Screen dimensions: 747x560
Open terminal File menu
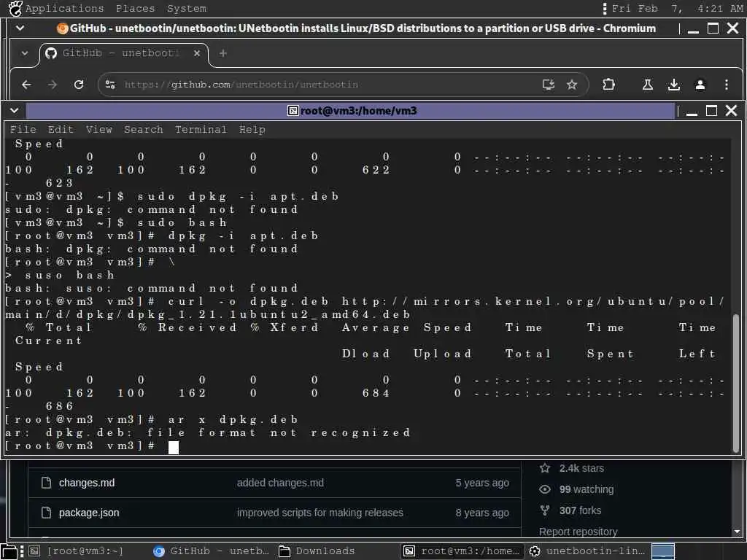click(x=23, y=130)
